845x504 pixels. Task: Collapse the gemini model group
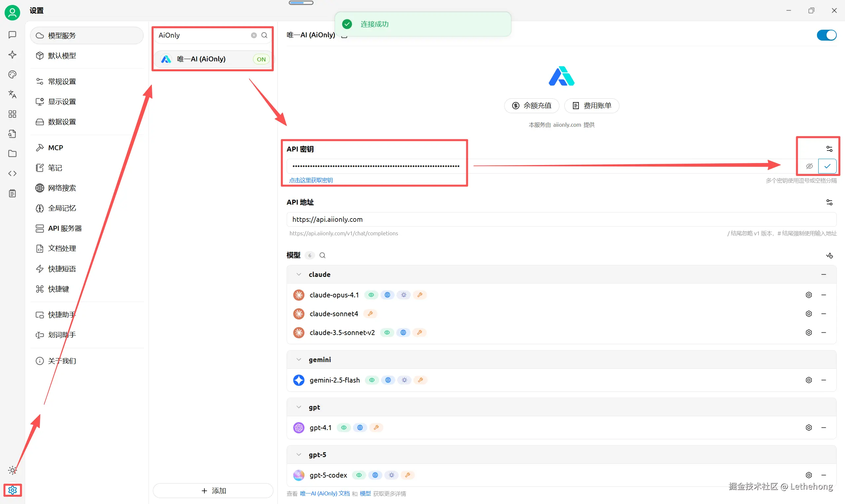[x=299, y=360]
